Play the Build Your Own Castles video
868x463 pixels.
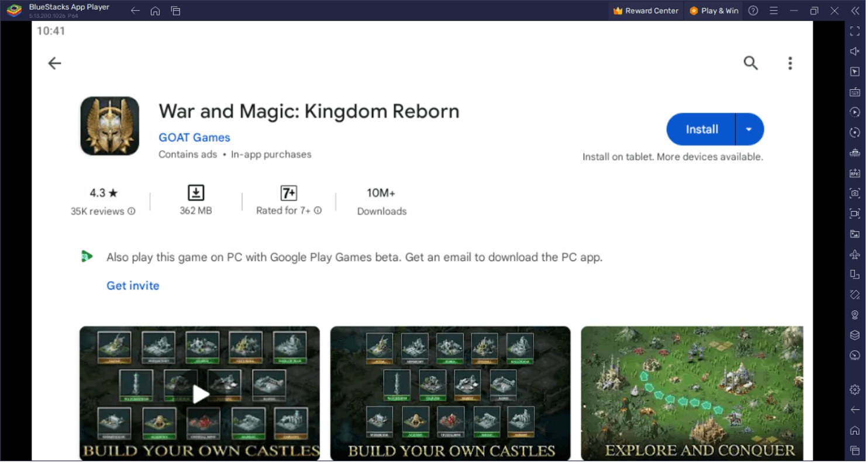(200, 393)
